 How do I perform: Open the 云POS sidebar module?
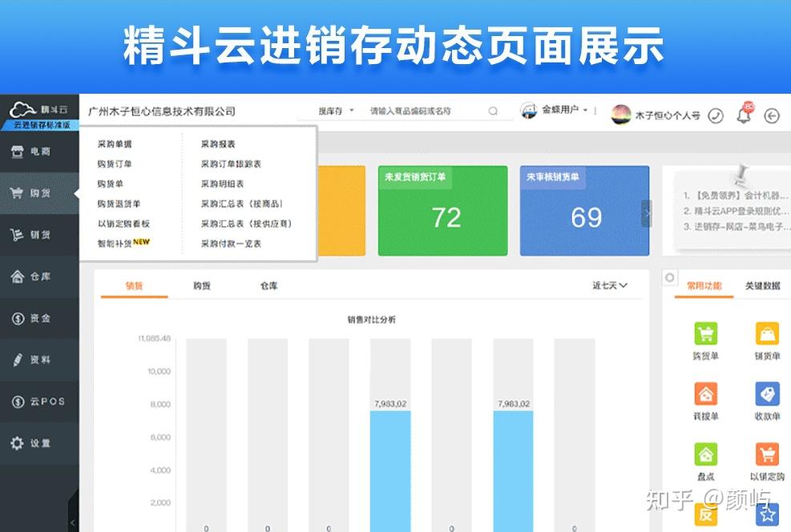[x=39, y=401]
